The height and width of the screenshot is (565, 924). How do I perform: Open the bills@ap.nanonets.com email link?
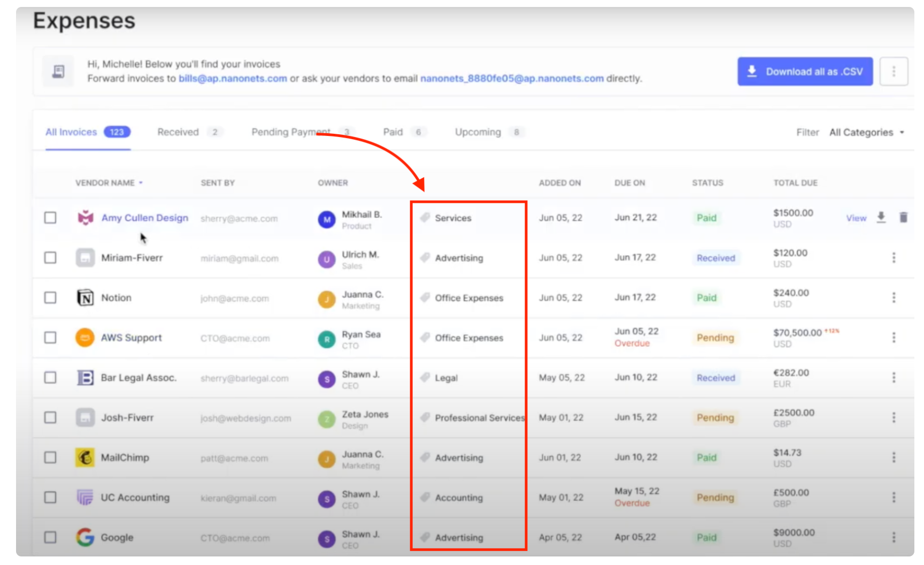233,79
